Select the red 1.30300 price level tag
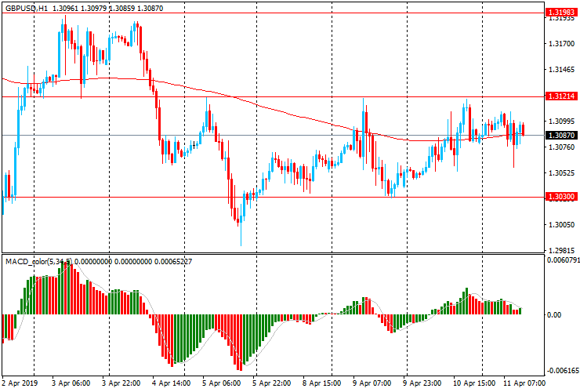Screen dimensions: 580x392 tap(561, 197)
